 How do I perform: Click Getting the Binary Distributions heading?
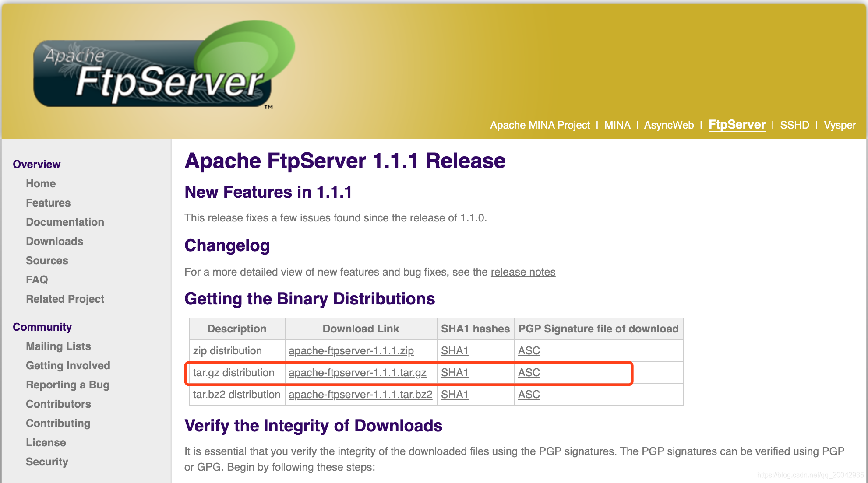(310, 299)
